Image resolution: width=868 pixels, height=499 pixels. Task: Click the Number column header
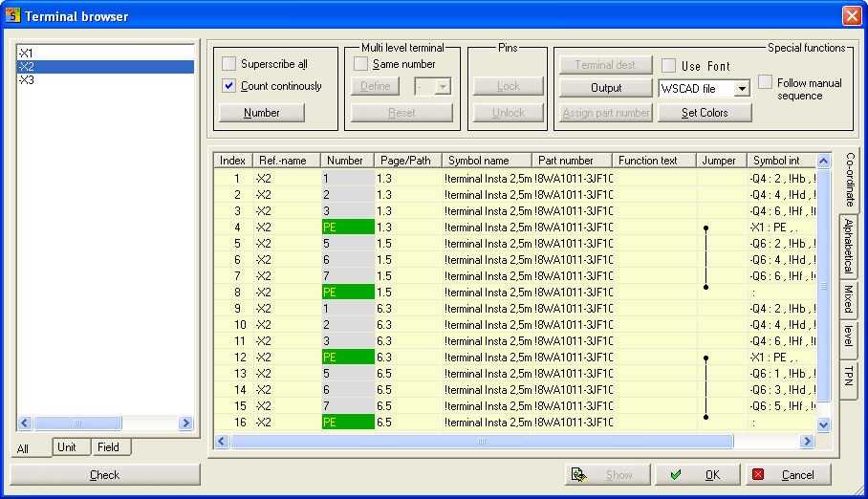(x=348, y=161)
